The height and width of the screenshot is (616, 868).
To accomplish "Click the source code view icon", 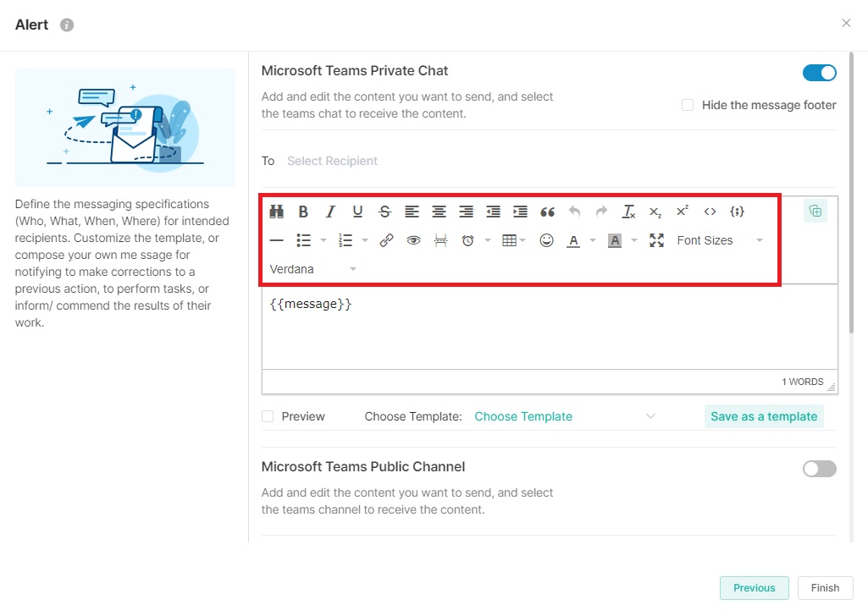I will tap(710, 212).
